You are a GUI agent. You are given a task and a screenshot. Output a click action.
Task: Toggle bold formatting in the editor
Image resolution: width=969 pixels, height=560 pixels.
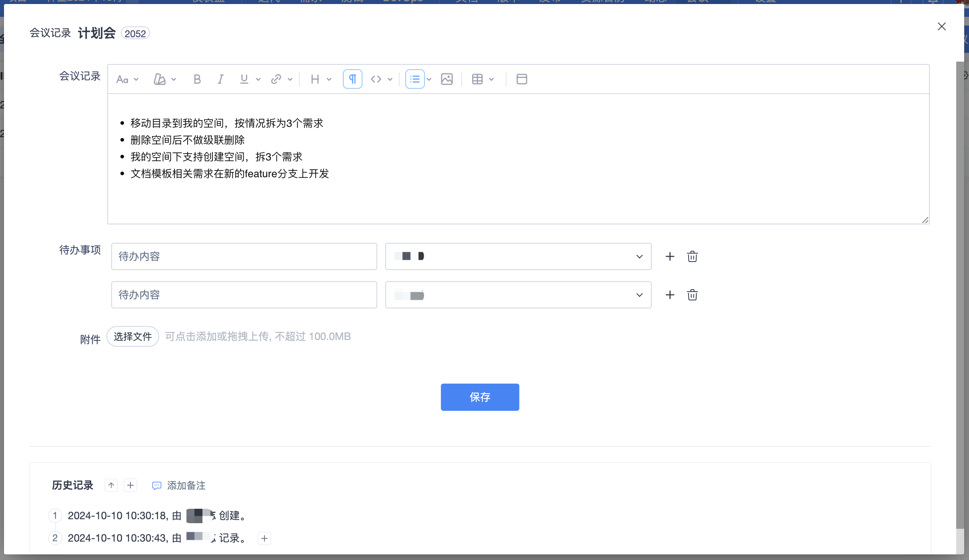point(197,79)
